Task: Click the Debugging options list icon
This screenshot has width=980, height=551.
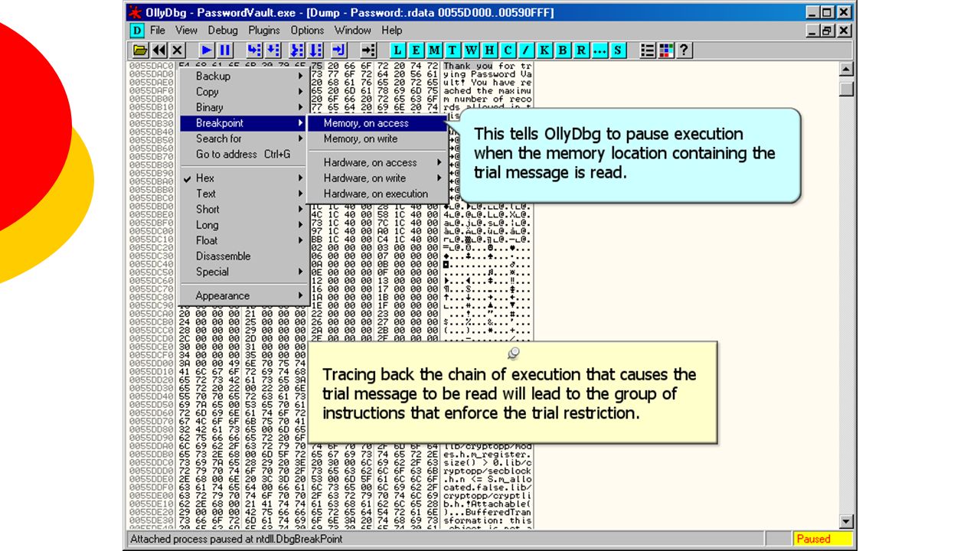Action: tap(648, 51)
